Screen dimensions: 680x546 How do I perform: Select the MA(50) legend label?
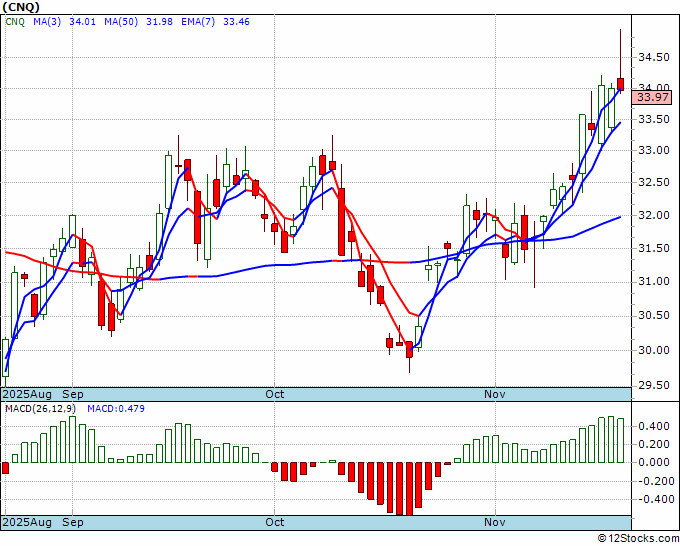click(121, 22)
